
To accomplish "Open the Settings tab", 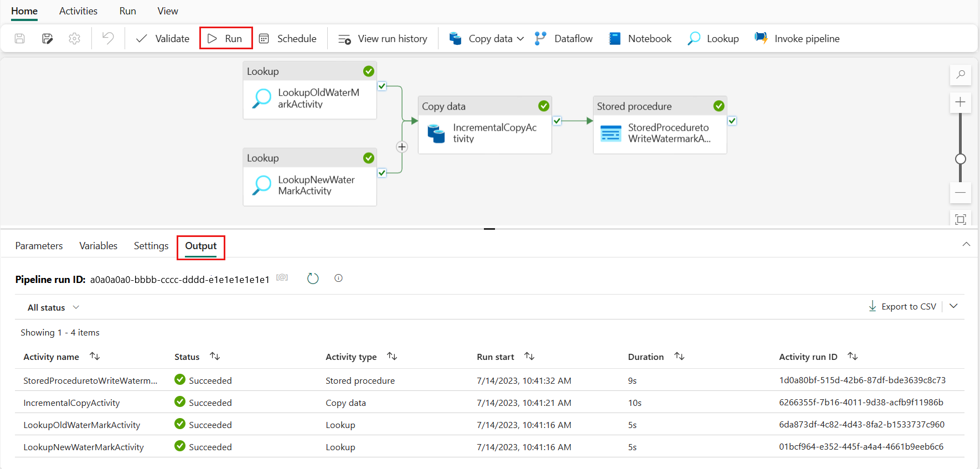I will [x=151, y=246].
